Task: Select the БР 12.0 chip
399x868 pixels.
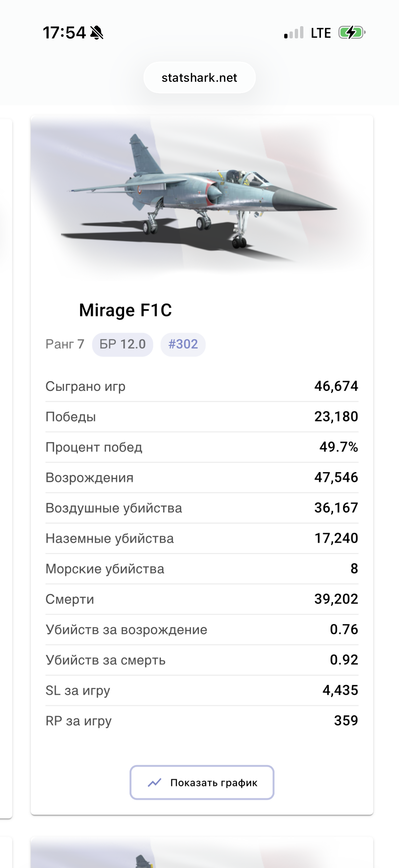Action: [122, 344]
